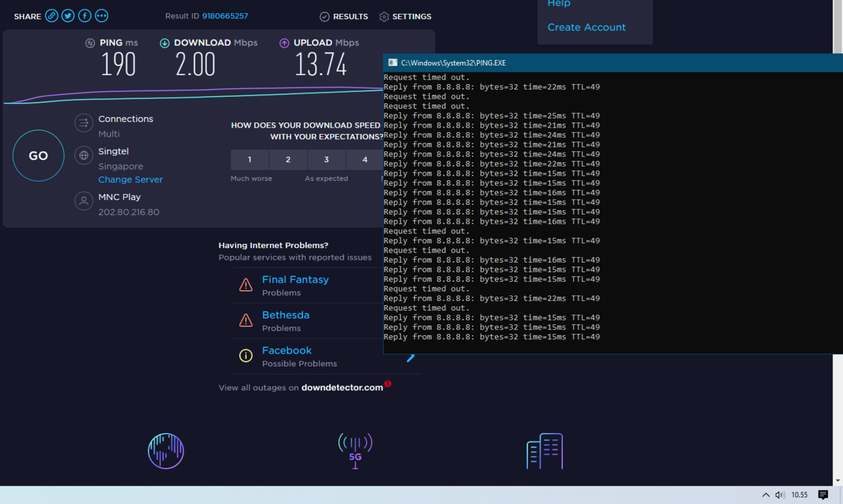Click the 5G antenna icon

(x=355, y=451)
